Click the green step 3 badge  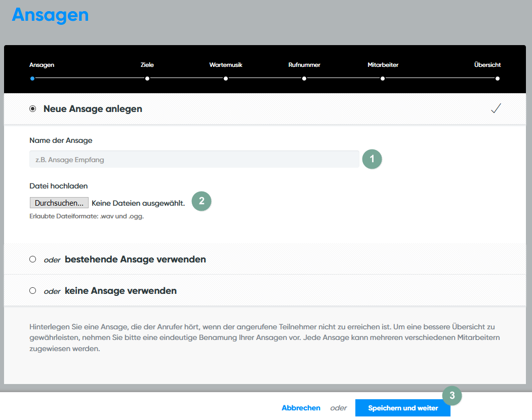pos(452,395)
